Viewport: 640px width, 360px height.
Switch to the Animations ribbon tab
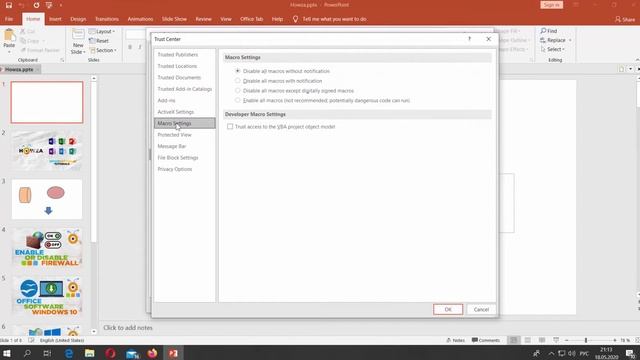(140, 19)
